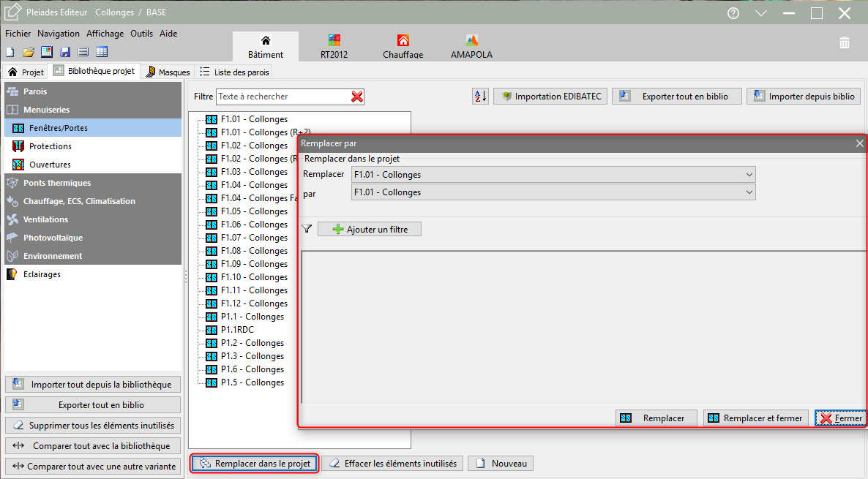This screenshot has width=868, height=479.
Task: Click the Ajouter un filtre button
Action: 369,229
